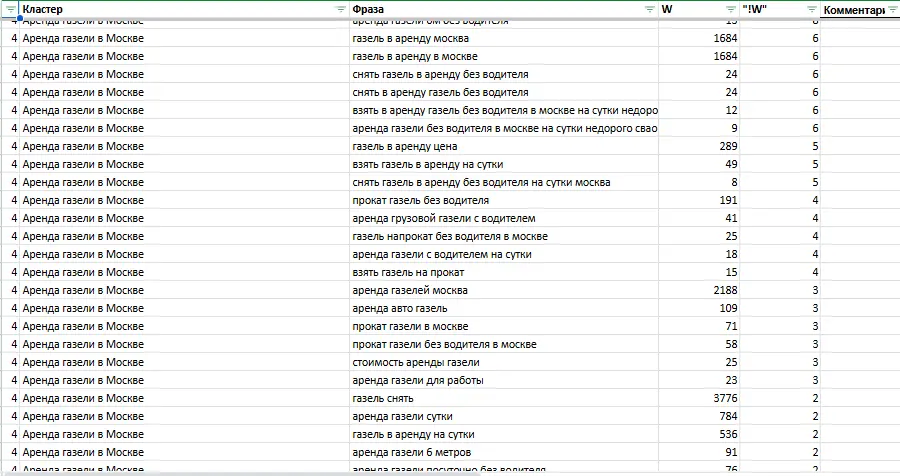This screenshot has height=476, width=900.
Task: Select the W value 289 cell
Action: [x=698, y=146]
